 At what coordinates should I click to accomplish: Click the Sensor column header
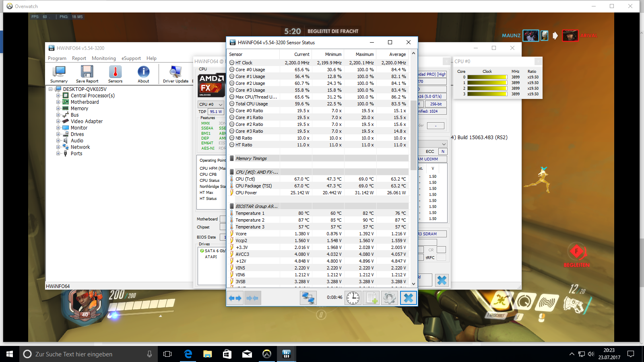(253, 54)
